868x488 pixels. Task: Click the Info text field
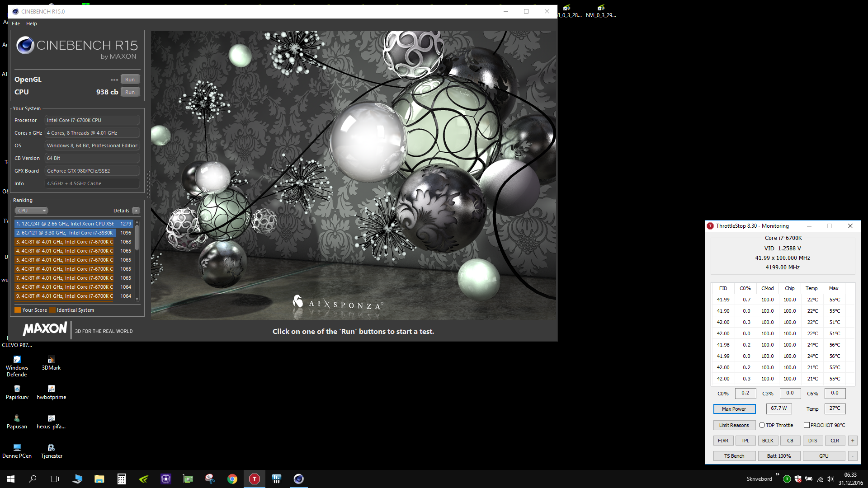[x=92, y=183]
